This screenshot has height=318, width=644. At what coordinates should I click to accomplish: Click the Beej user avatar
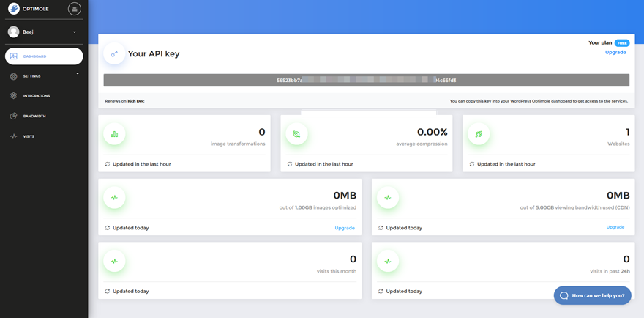[14, 32]
